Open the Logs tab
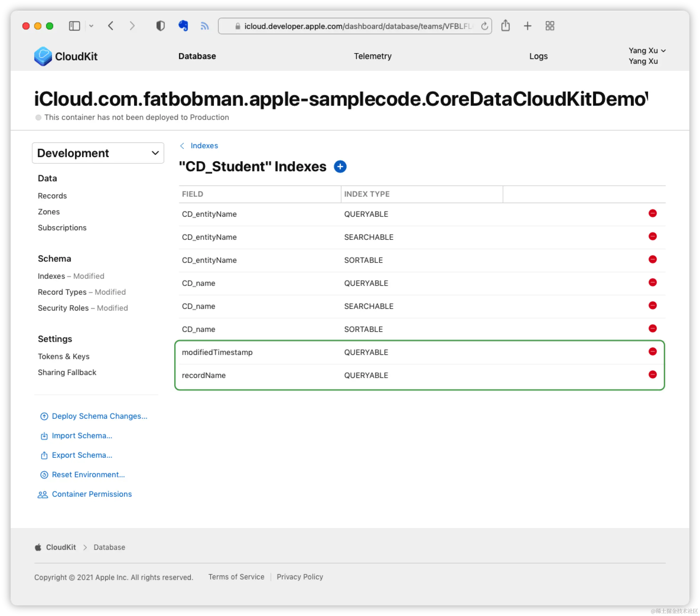This screenshot has height=616, width=700. coord(538,56)
